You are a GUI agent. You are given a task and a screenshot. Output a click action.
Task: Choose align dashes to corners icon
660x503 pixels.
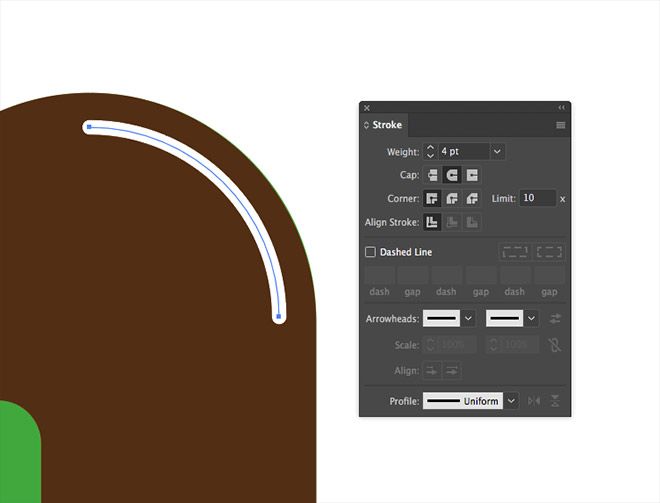549,252
